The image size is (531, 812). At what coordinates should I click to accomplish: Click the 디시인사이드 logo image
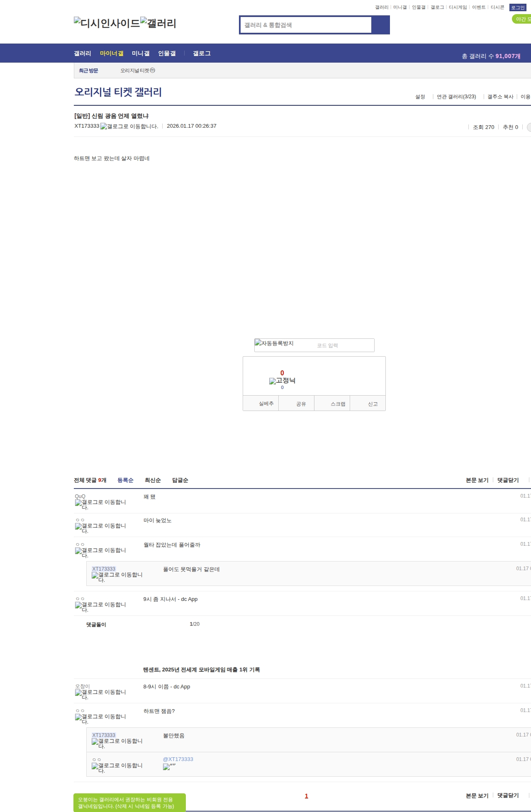107,23
